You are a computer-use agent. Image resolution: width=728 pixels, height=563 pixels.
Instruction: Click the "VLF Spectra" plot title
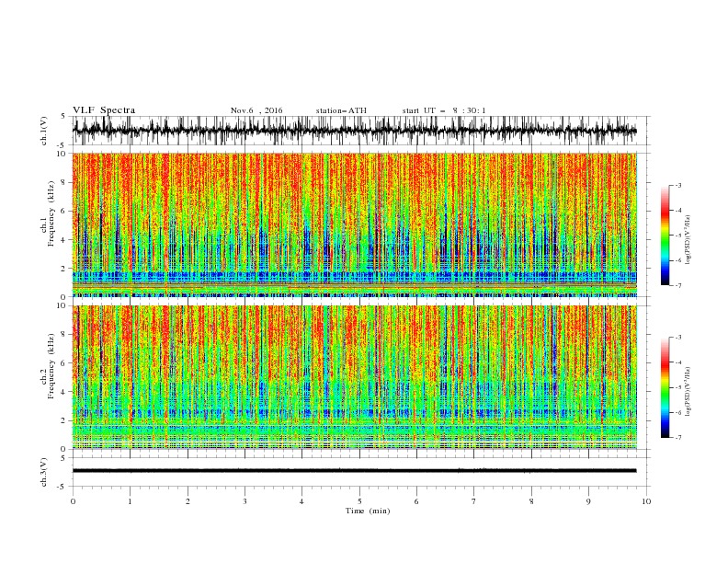pyautogui.click(x=104, y=110)
